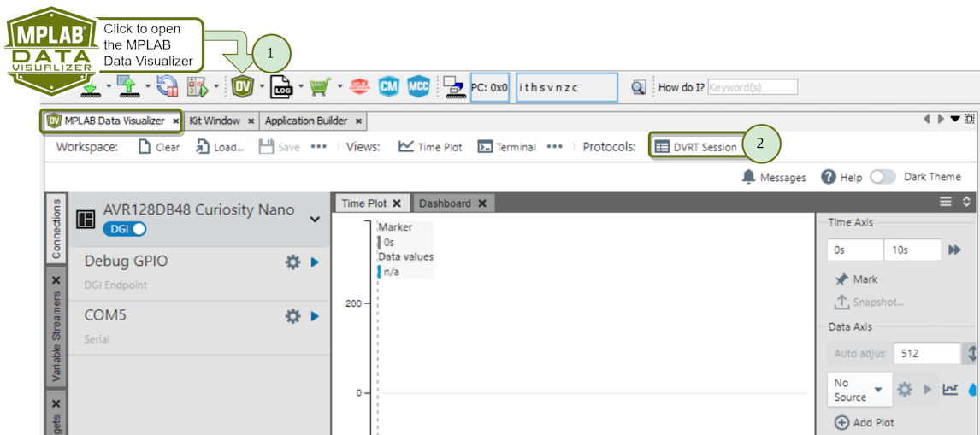Open the MPLAB Data Visualizer toolbar icon
This screenshot has height=435, width=980.
click(x=243, y=86)
